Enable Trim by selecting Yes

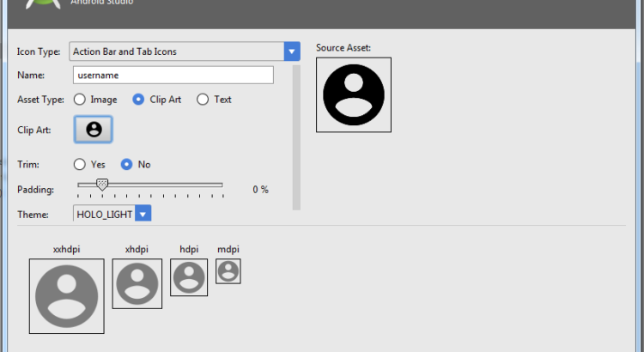click(x=80, y=164)
